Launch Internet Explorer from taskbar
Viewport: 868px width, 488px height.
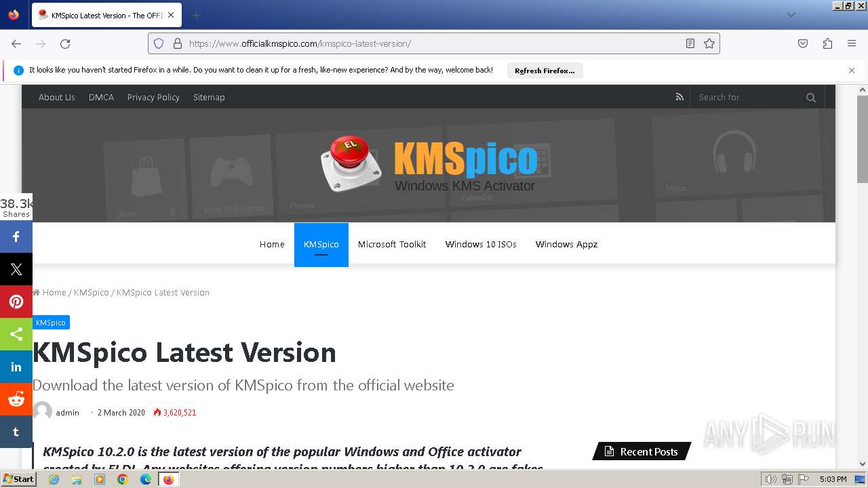54,479
